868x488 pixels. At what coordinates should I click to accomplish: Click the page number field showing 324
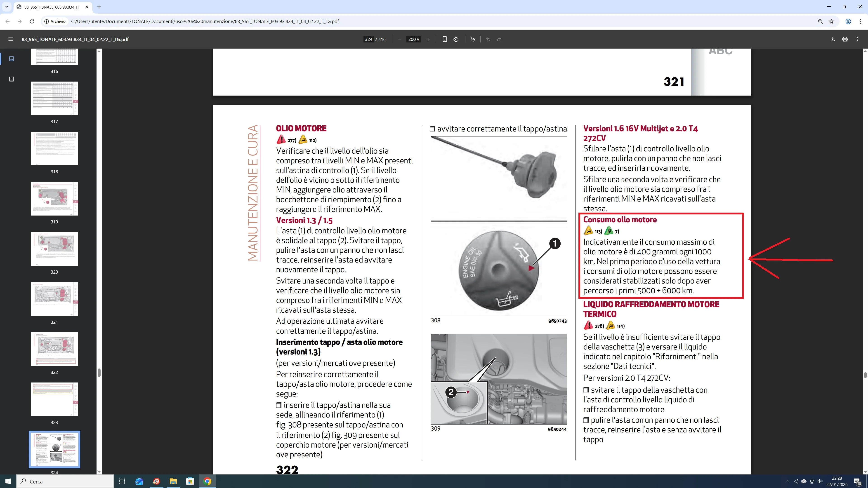coord(369,39)
